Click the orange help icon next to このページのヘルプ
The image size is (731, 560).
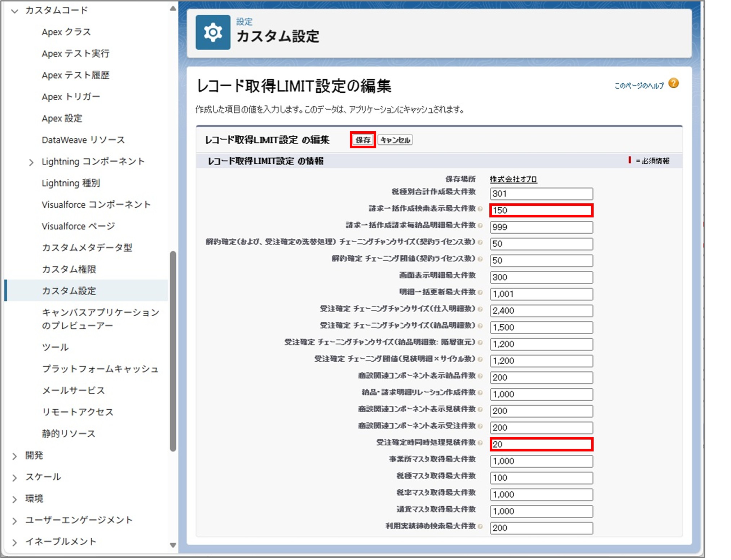(674, 84)
